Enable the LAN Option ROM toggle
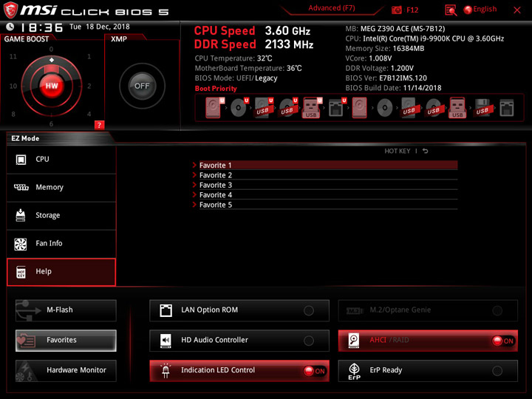The height and width of the screenshot is (399, 532). coord(309,310)
